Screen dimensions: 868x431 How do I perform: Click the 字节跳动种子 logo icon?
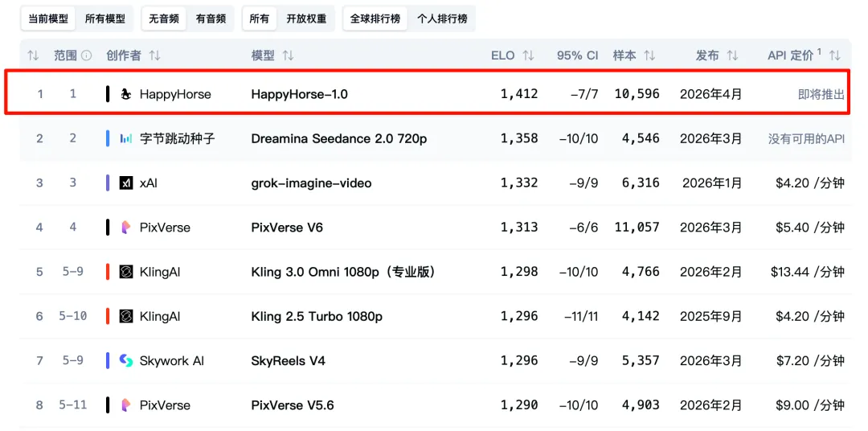tap(126, 138)
